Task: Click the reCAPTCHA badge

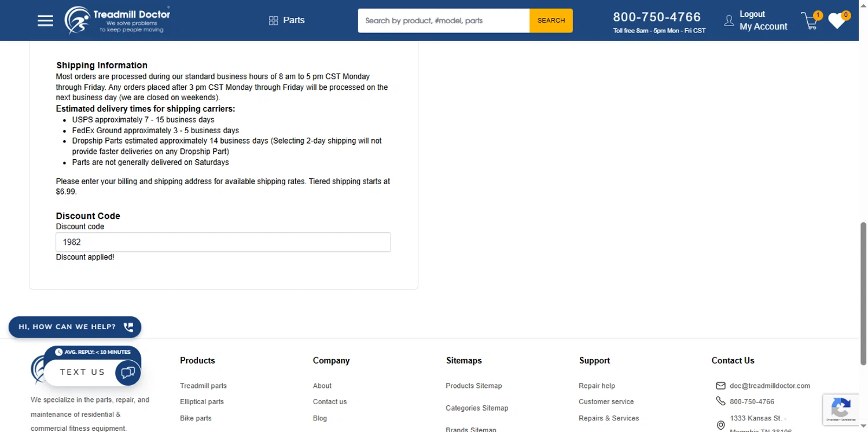Action: [x=840, y=409]
